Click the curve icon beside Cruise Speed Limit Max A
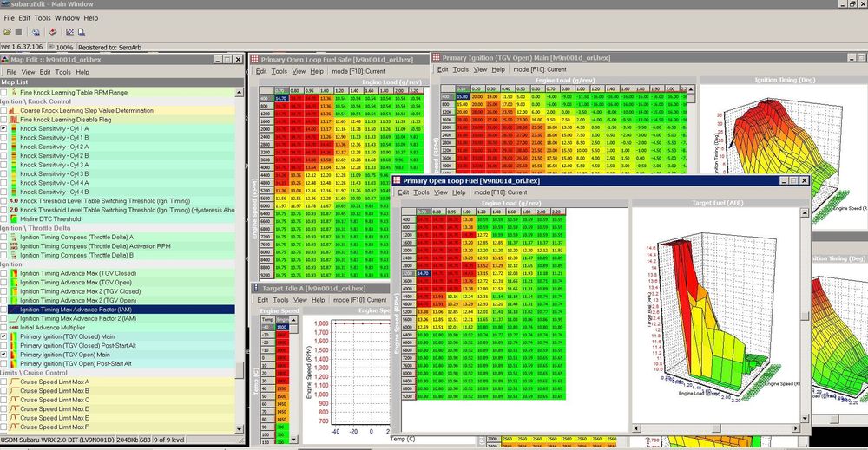 (14, 382)
